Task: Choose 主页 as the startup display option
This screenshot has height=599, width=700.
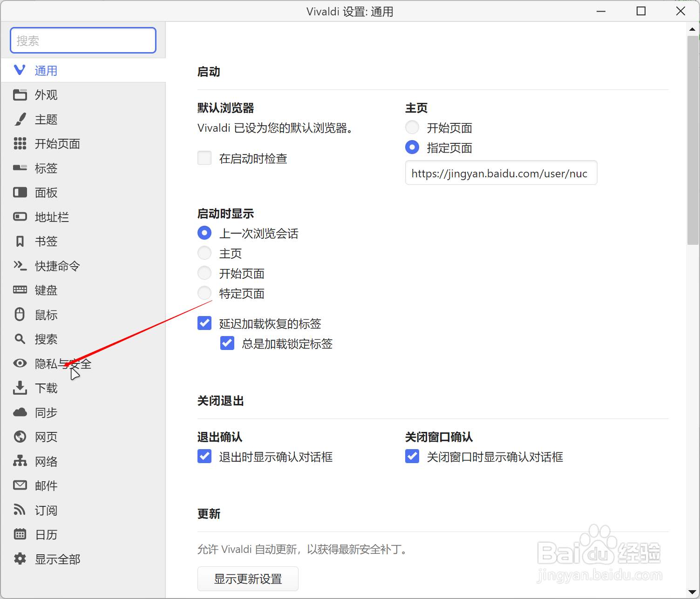Action: [x=204, y=253]
